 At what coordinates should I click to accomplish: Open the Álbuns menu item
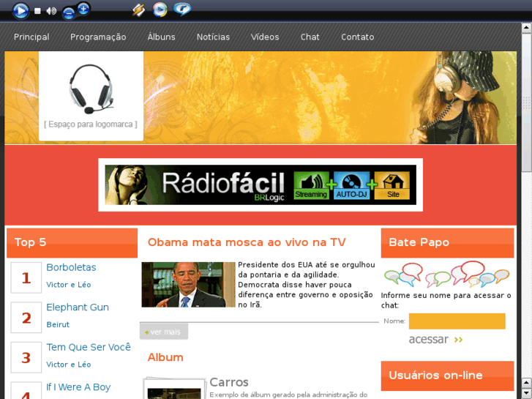(x=161, y=37)
